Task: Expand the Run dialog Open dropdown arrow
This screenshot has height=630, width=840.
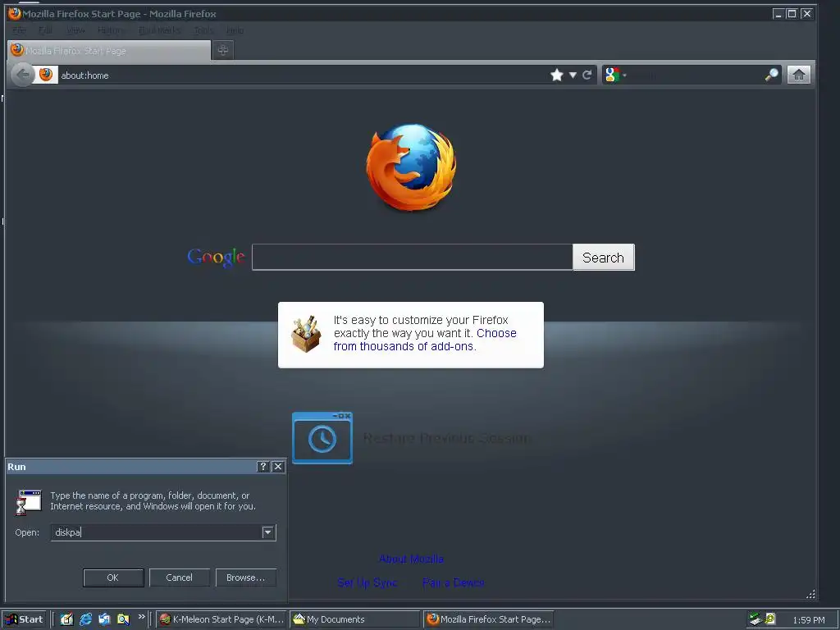Action: coord(268,532)
